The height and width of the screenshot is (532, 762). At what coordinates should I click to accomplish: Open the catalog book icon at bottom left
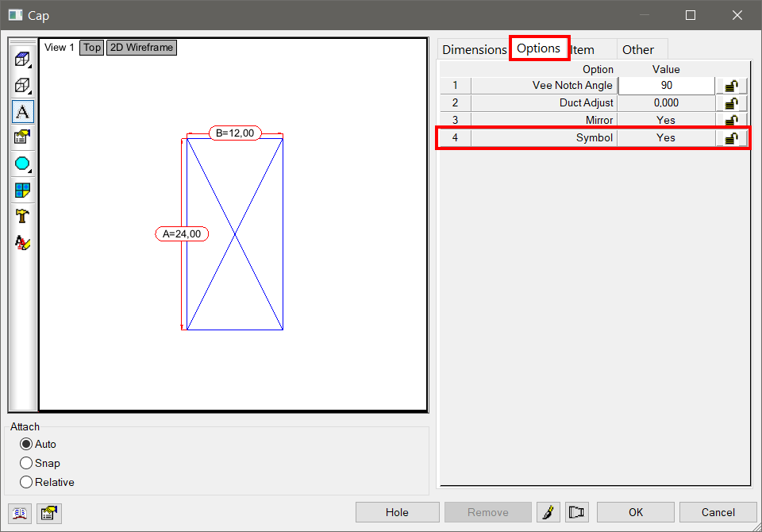pos(19,514)
